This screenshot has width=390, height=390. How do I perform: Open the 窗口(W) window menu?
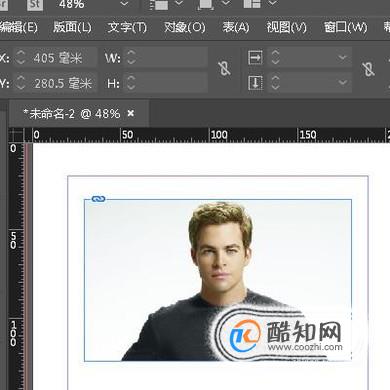(345, 27)
